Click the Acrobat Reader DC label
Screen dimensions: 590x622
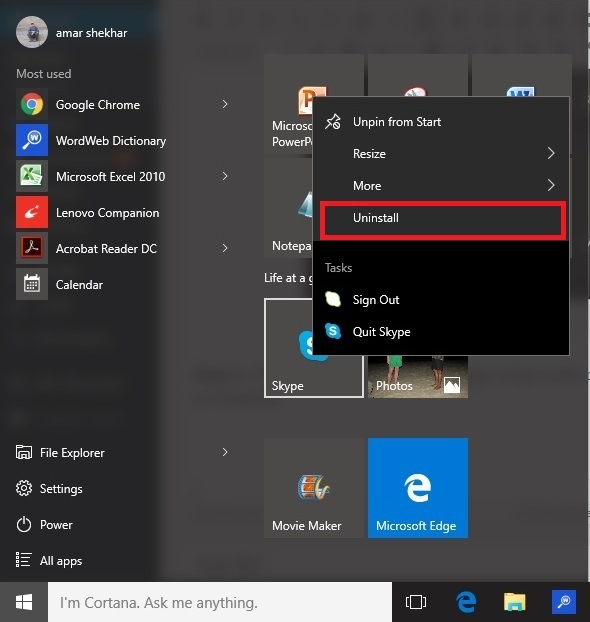click(x=106, y=249)
